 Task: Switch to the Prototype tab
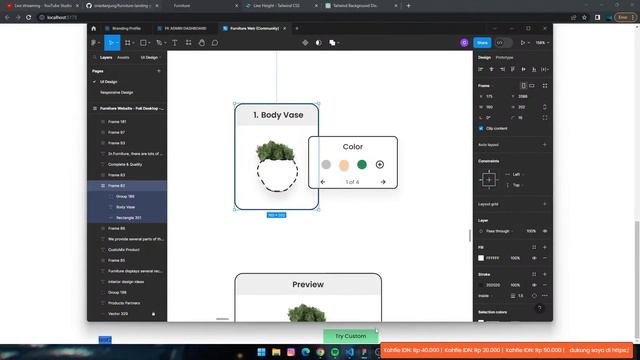(504, 58)
